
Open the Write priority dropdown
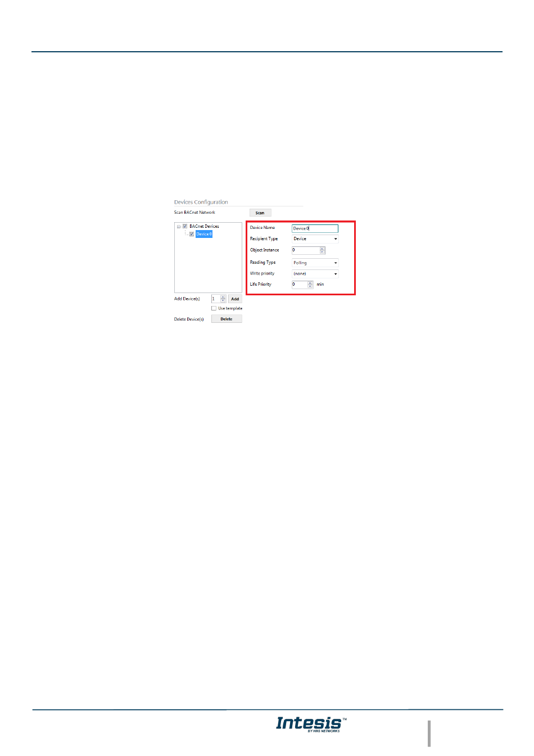coord(315,274)
